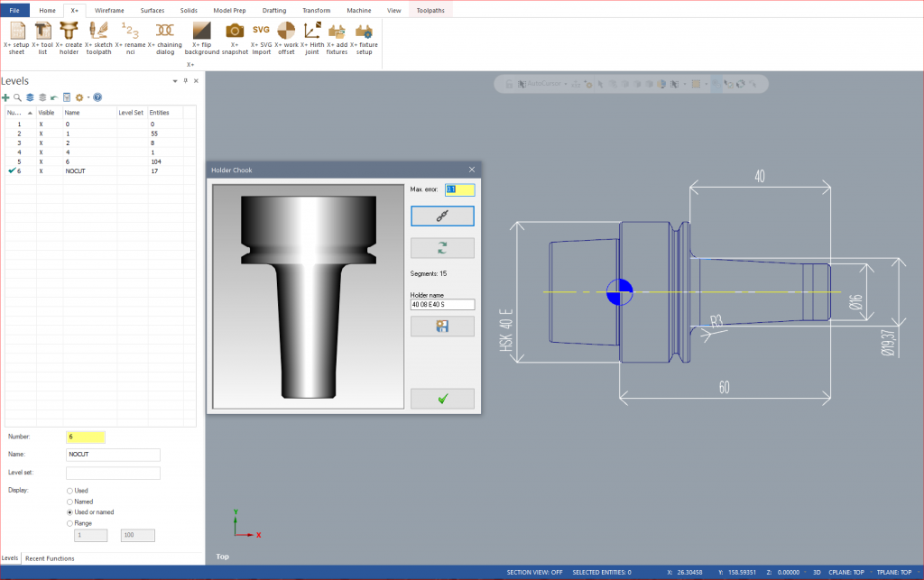Choose the Named display option
This screenshot has width=924, height=580.
[70, 502]
